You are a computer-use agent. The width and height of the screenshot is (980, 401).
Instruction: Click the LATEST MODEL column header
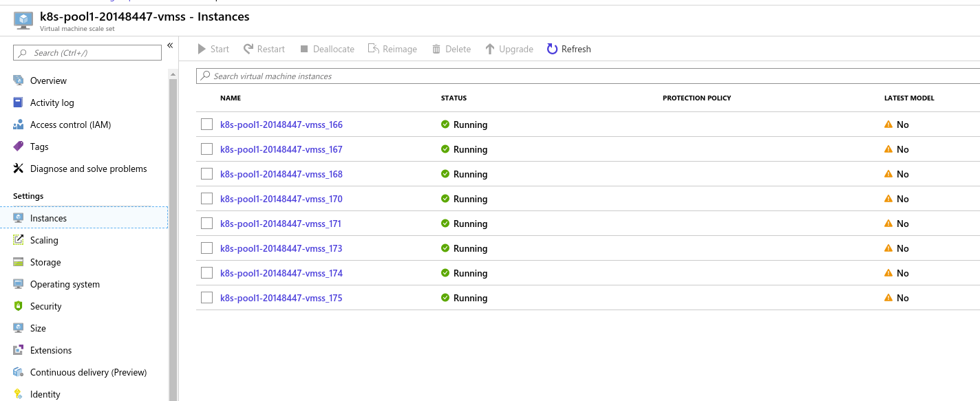click(x=909, y=98)
